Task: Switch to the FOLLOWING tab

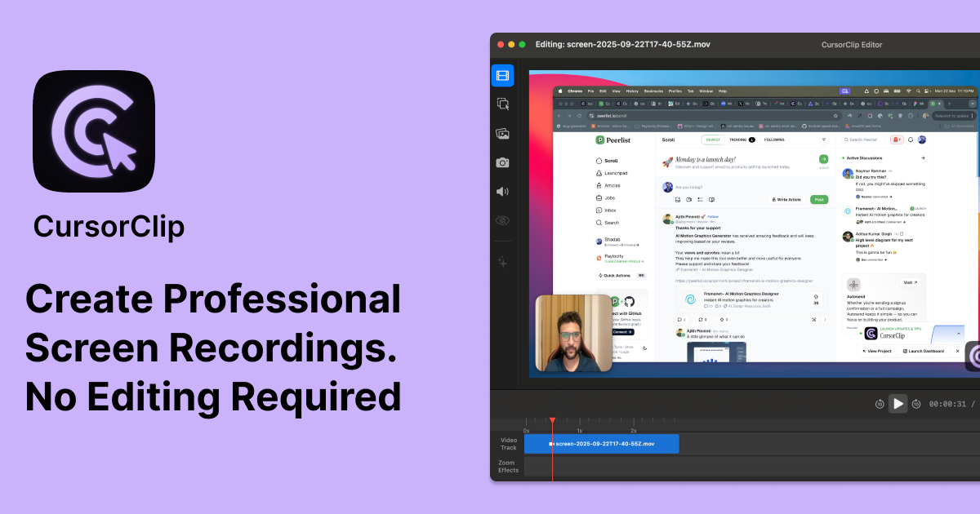Action: click(x=774, y=140)
